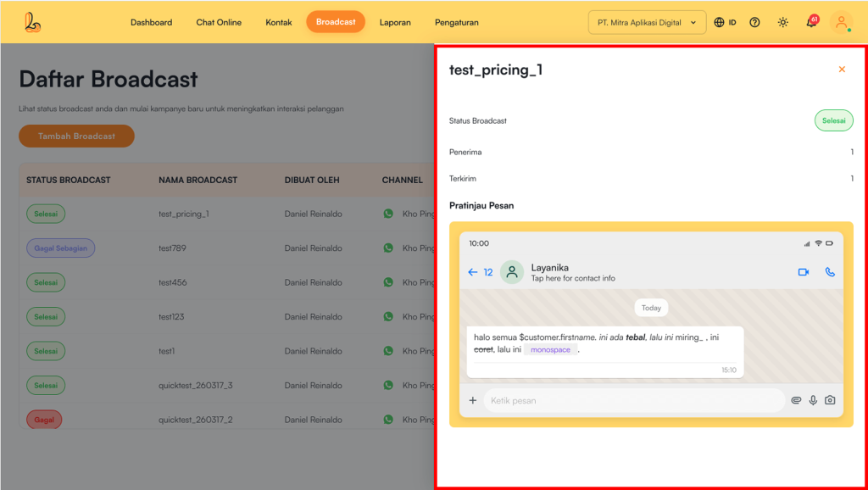Open the user profile avatar menu

[841, 22]
